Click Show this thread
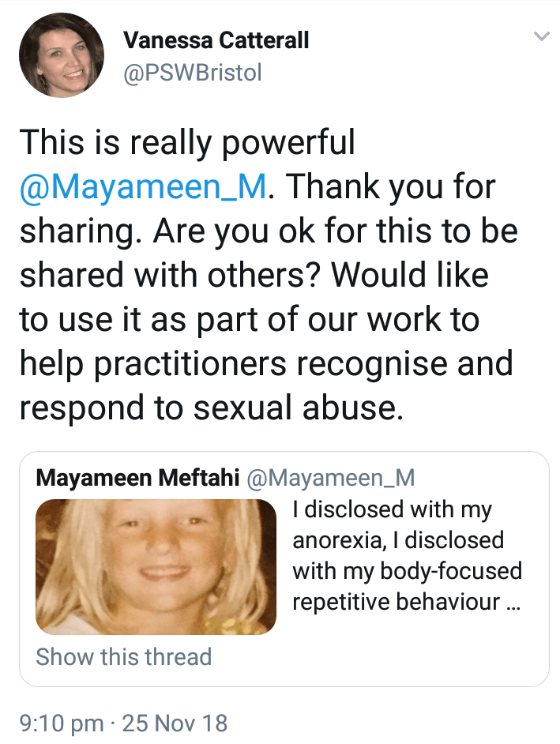Screen dimensions: 560x744 (x=124, y=656)
